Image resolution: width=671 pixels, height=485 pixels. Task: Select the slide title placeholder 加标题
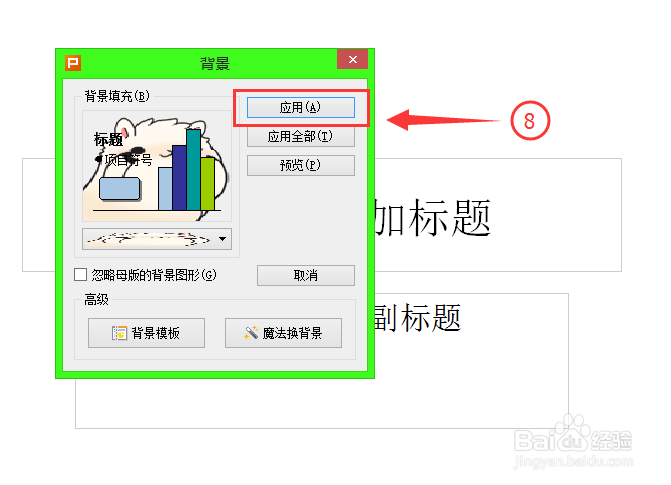[432, 218]
